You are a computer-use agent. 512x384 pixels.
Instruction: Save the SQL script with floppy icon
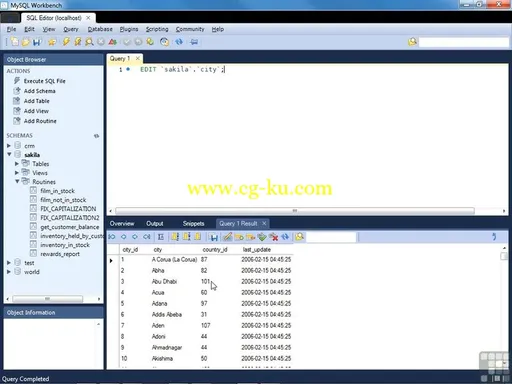37,42
